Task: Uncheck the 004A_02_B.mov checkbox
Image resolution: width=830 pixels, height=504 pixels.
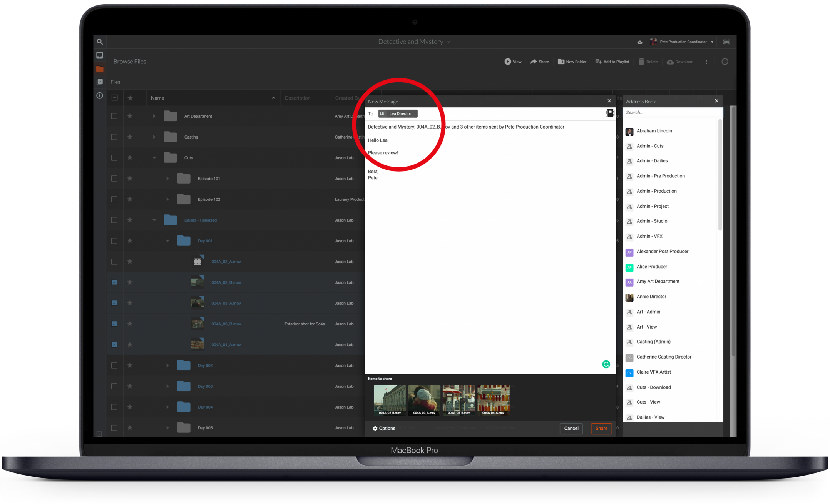Action: (114, 282)
